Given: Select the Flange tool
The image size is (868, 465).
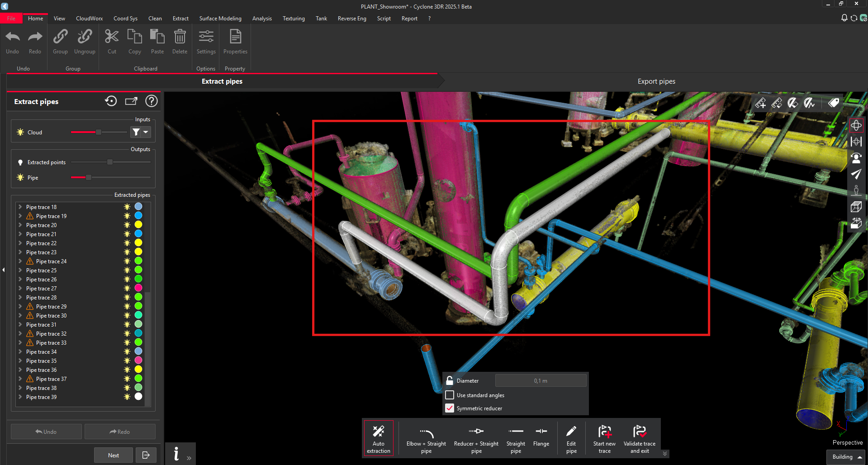Looking at the screenshot, I should point(541,437).
